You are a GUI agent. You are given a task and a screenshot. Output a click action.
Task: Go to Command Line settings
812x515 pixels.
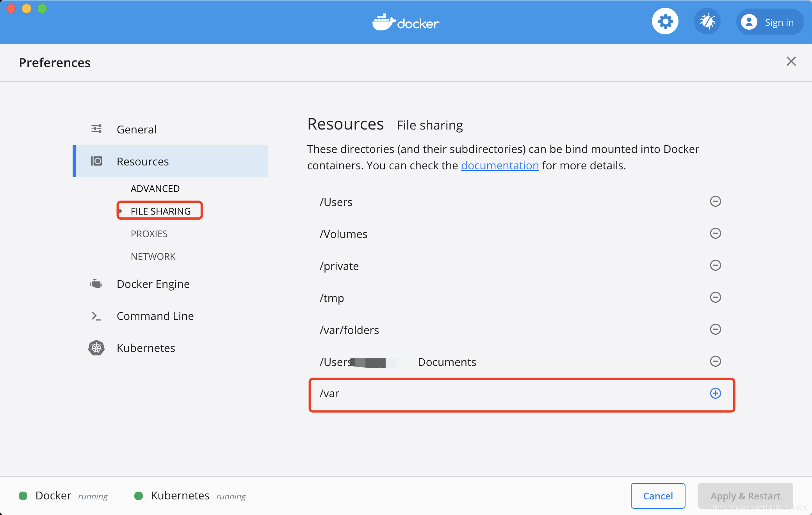(155, 316)
